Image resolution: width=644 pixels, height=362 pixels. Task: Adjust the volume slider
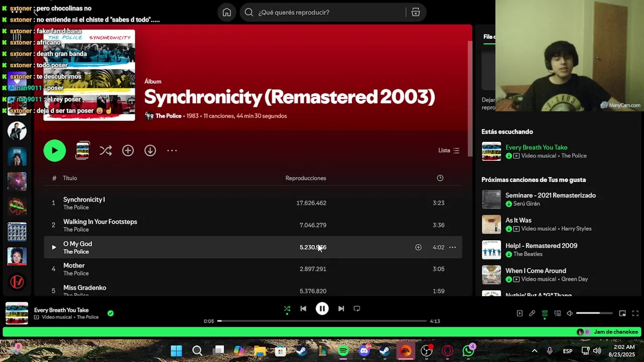594,313
